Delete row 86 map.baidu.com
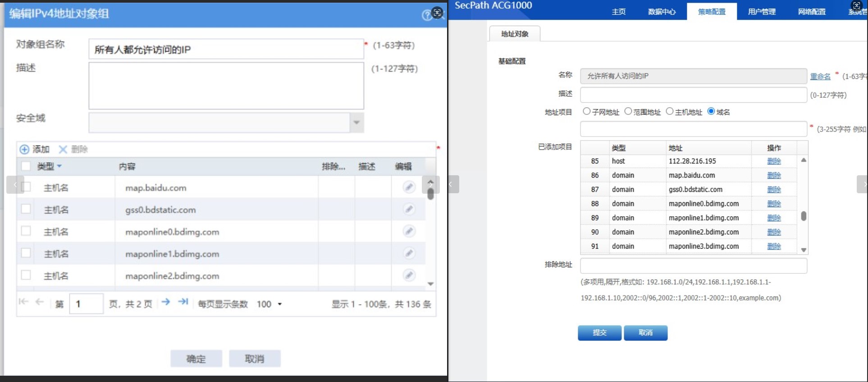This screenshot has height=382, width=868. tap(774, 175)
